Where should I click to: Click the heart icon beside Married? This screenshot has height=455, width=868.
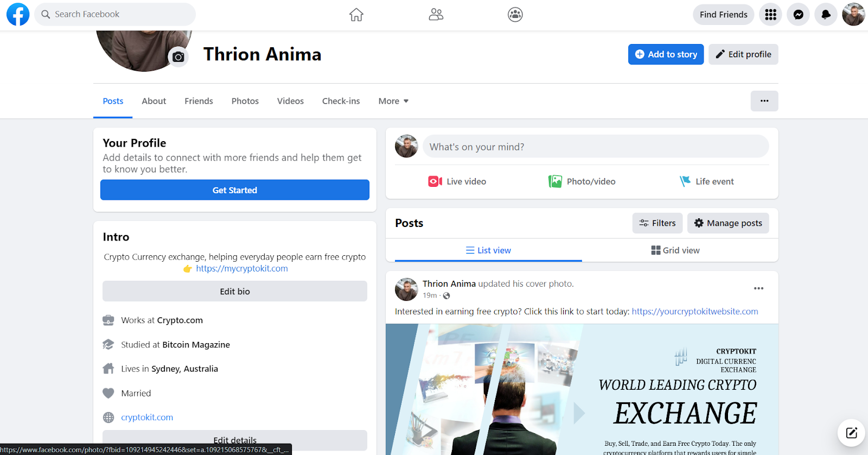point(108,393)
